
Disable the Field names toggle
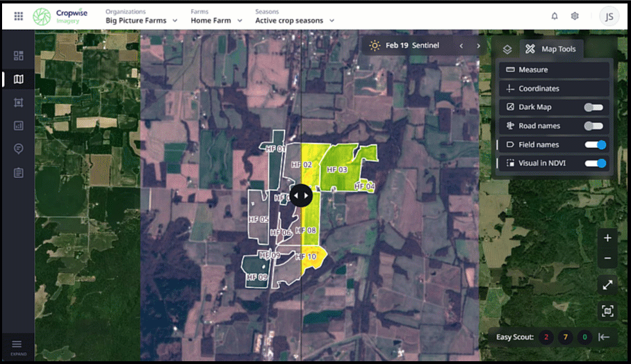[596, 145]
